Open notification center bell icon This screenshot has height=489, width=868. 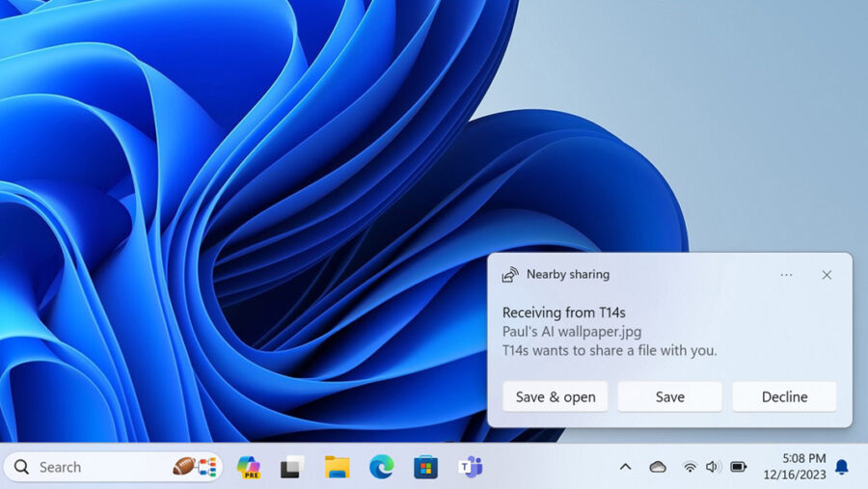841,467
